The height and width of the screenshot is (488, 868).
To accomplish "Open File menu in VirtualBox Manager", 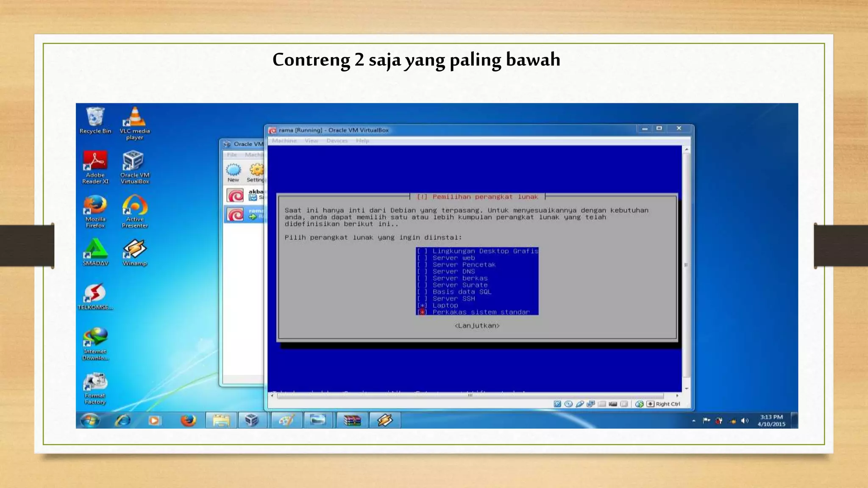I will 232,155.
